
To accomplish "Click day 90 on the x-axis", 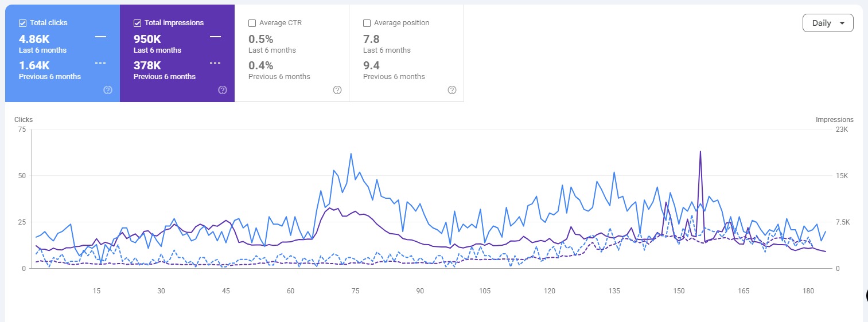I will point(420,291).
